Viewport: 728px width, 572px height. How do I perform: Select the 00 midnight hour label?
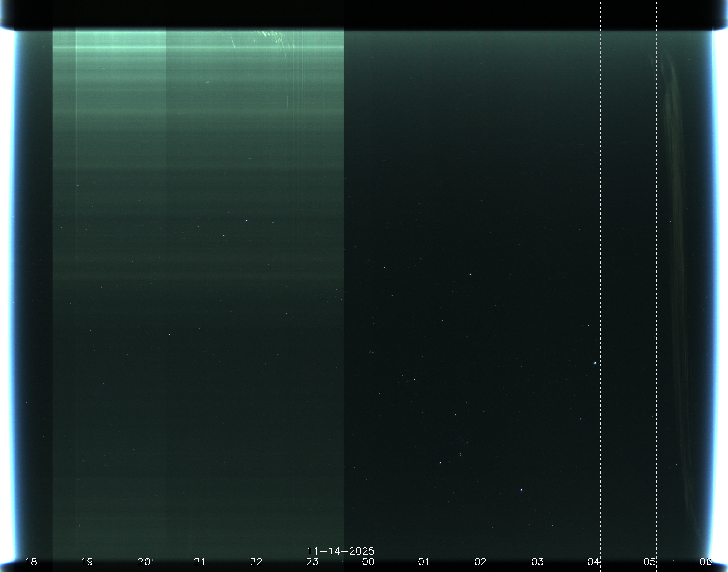tap(368, 562)
